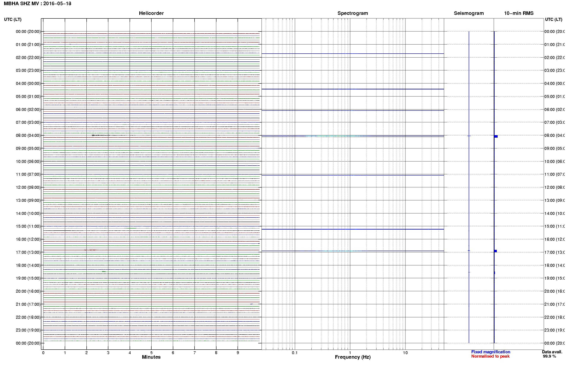Click the left 09:00 (05:00) time label

point(28,148)
